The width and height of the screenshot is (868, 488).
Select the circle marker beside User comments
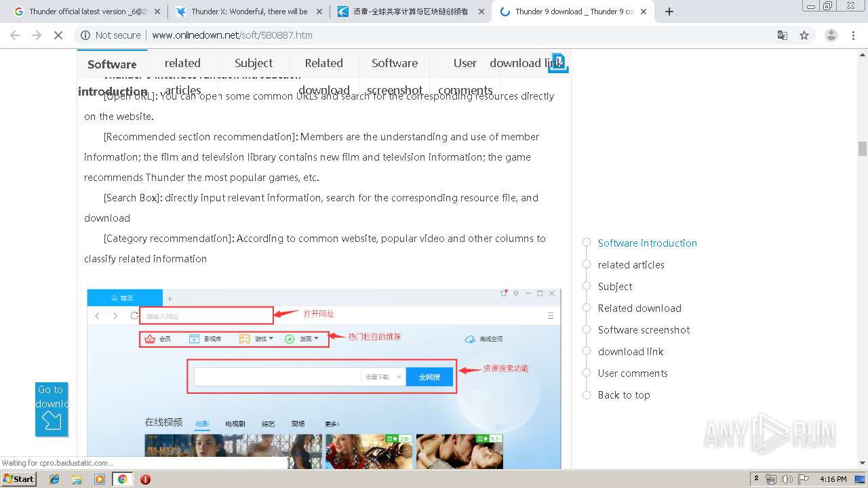587,373
